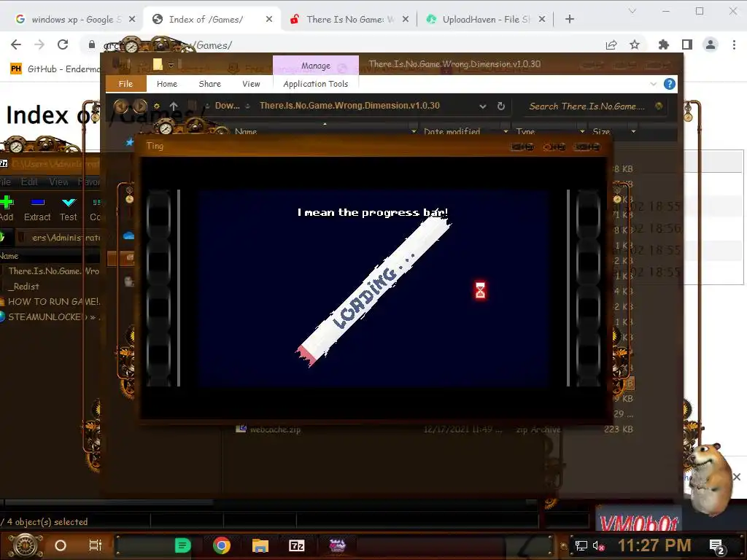Open the Share ribbon tab
The width and height of the screenshot is (747, 560).
click(x=209, y=84)
